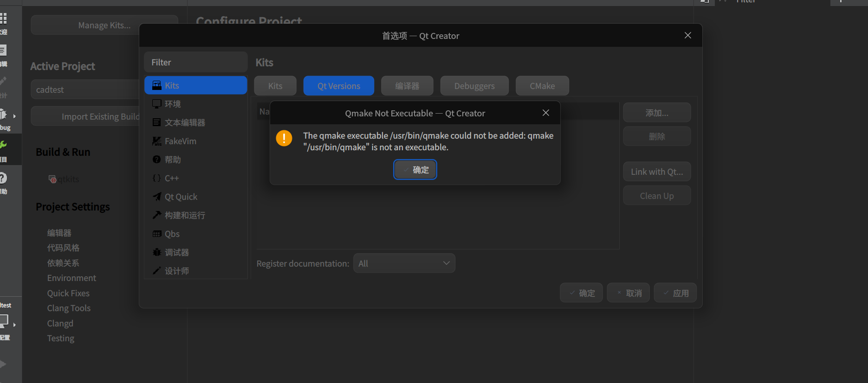Select the 环境 monitor icon in preferences list

[x=157, y=104]
